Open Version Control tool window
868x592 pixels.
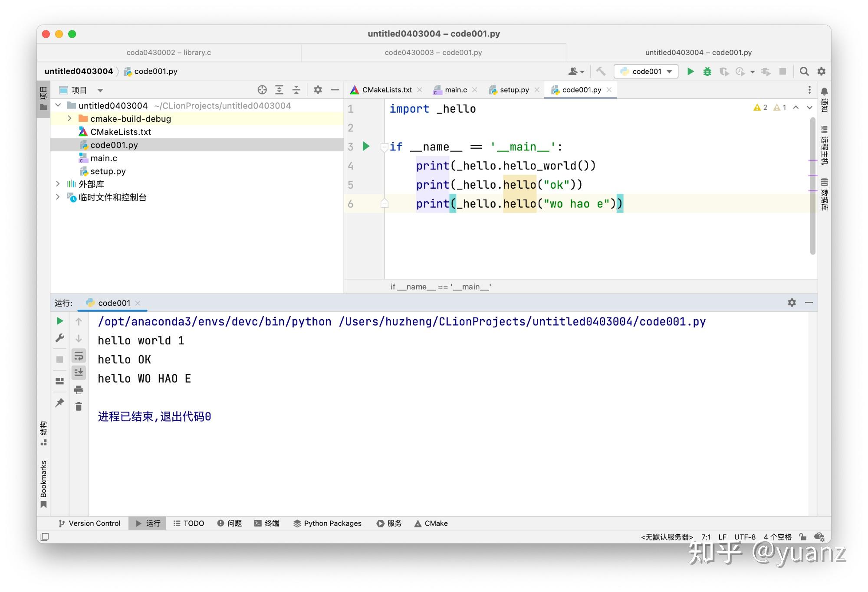pyautogui.click(x=89, y=523)
